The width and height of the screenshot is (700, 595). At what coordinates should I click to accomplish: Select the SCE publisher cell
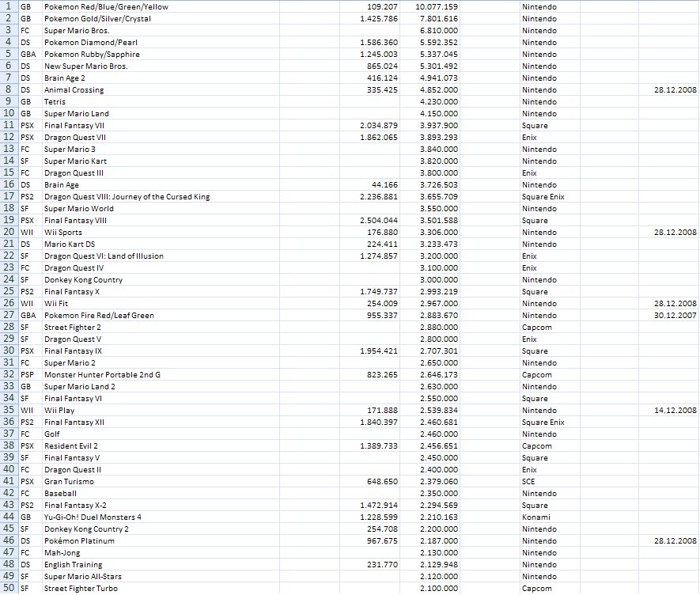click(529, 482)
